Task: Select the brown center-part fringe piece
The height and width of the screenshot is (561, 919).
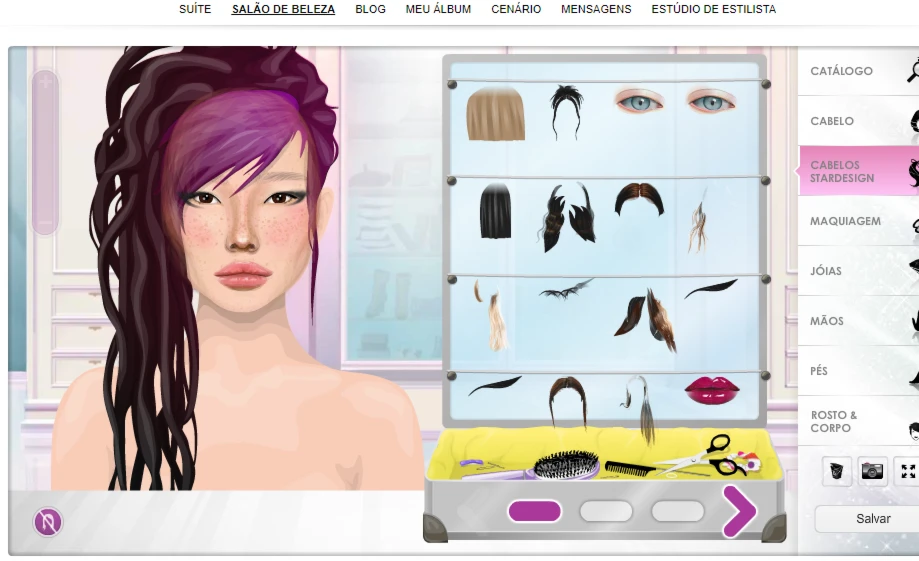Action: [x=639, y=199]
